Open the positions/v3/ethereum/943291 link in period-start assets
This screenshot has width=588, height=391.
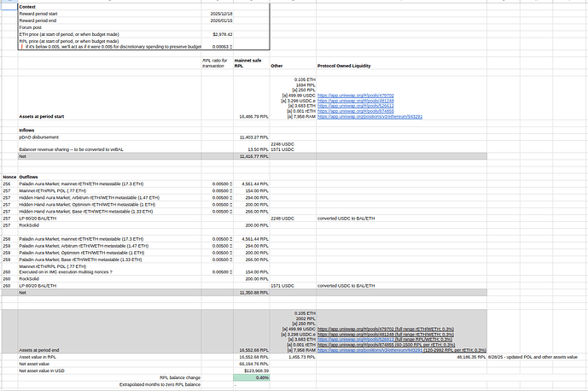(370, 117)
